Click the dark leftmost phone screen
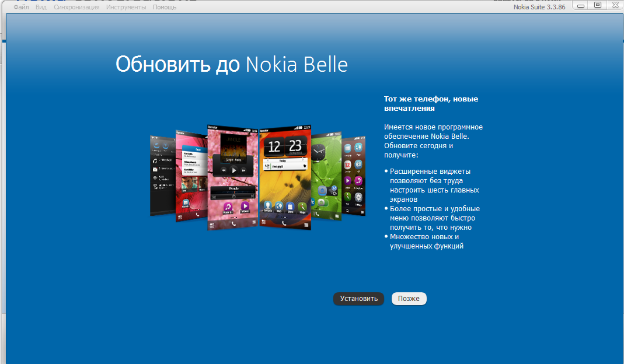Screen dimensions: 624x364 click(x=163, y=176)
